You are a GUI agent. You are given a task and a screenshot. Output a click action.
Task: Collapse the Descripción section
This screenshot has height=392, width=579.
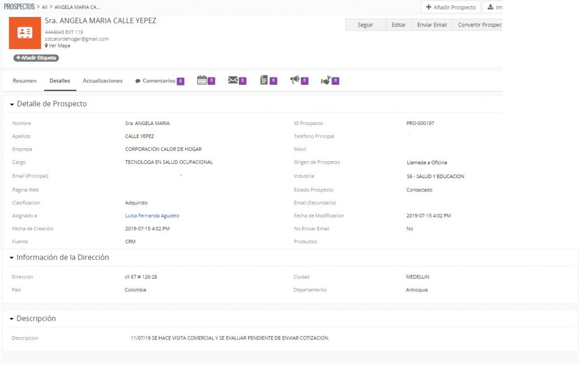tap(12, 319)
